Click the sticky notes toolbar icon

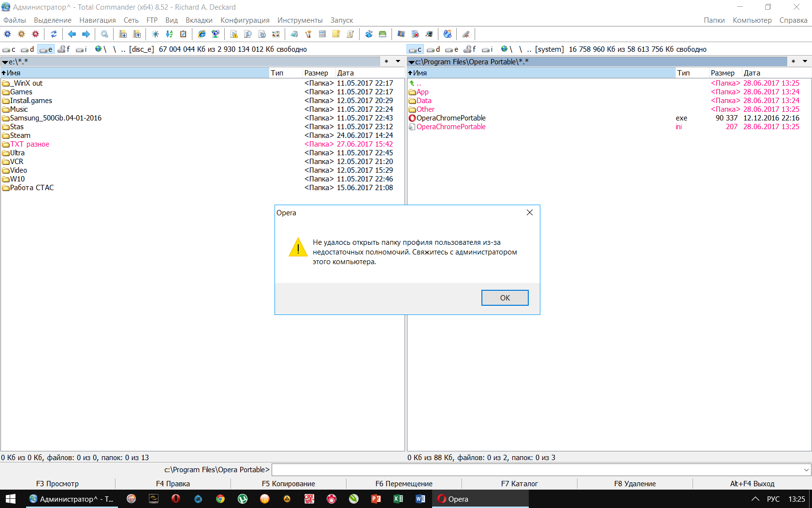coord(336,34)
